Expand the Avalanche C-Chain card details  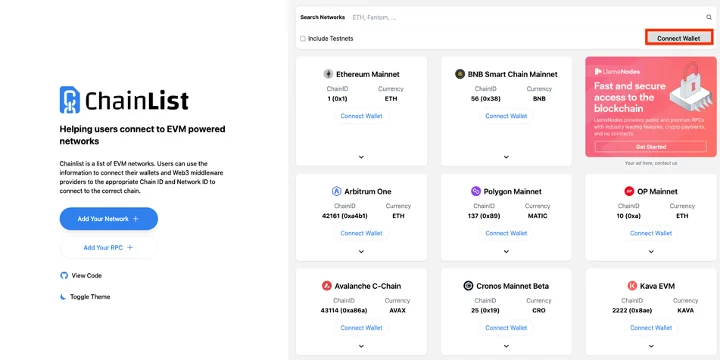(x=361, y=346)
